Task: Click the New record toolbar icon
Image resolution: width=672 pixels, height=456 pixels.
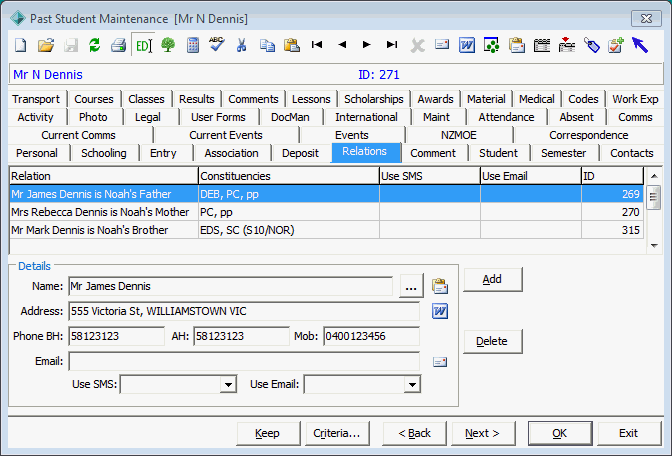Action: [x=21, y=45]
